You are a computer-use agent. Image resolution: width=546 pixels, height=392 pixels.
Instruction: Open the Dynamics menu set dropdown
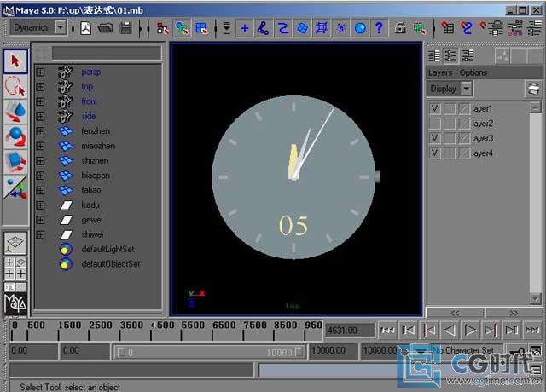click(x=61, y=27)
